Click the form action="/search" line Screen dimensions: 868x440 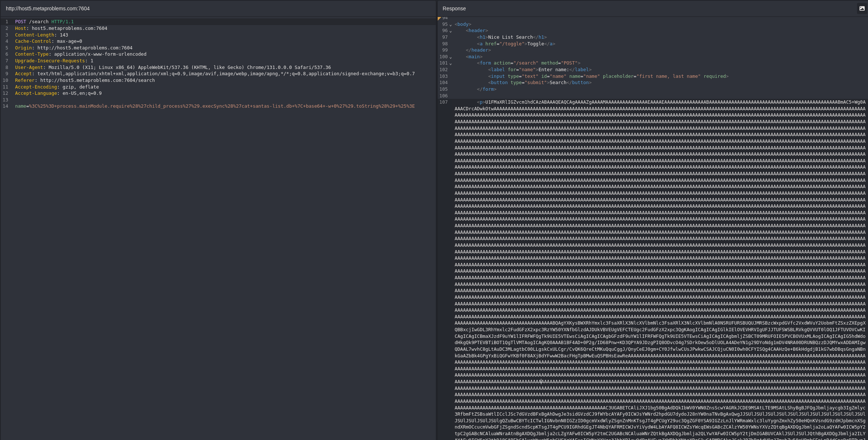529,63
